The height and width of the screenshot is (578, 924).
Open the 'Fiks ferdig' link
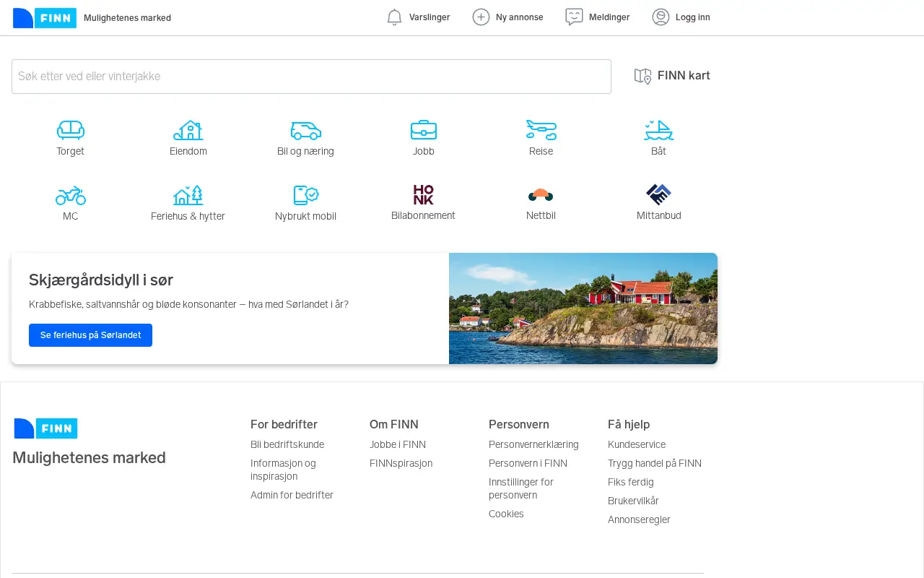tap(631, 482)
